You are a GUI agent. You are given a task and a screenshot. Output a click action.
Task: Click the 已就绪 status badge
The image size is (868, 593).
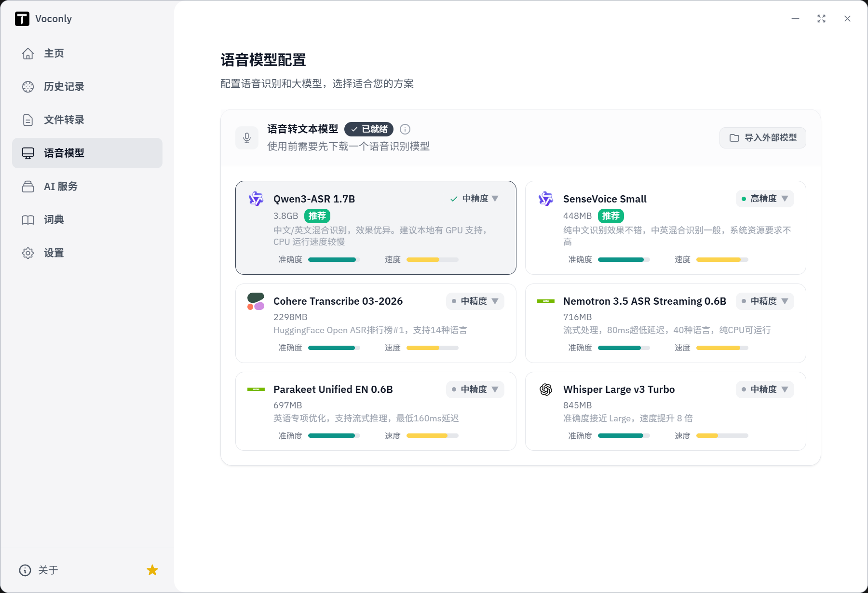coord(369,129)
